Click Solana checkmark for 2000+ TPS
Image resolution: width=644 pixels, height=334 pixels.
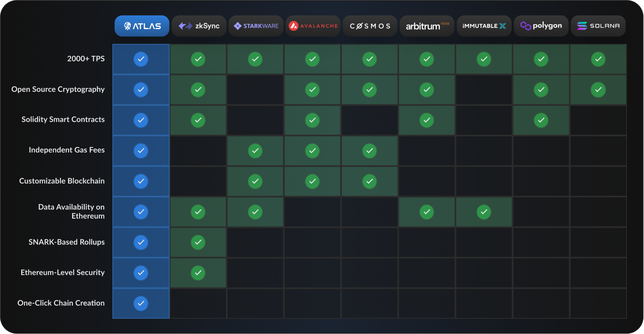[598, 59]
